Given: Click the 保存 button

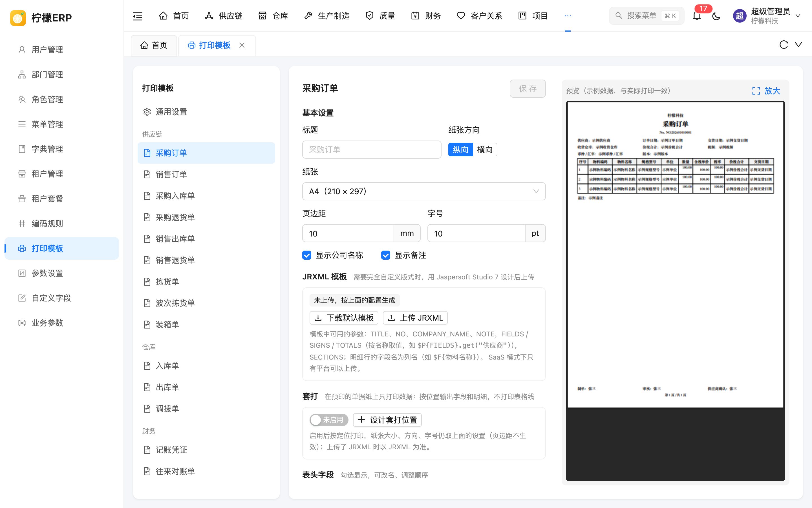Looking at the screenshot, I should (528, 89).
